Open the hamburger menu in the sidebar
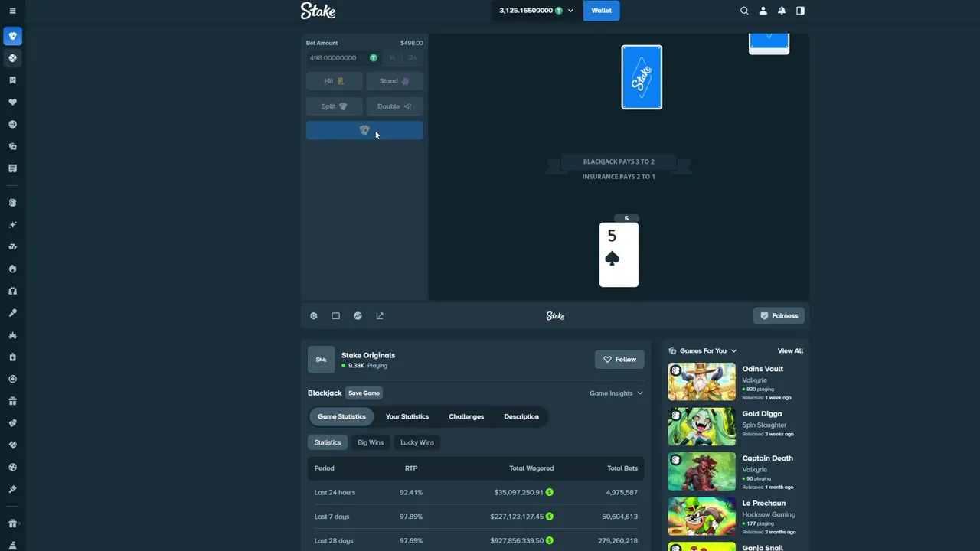Viewport: 980px width, 551px height. coord(12,11)
